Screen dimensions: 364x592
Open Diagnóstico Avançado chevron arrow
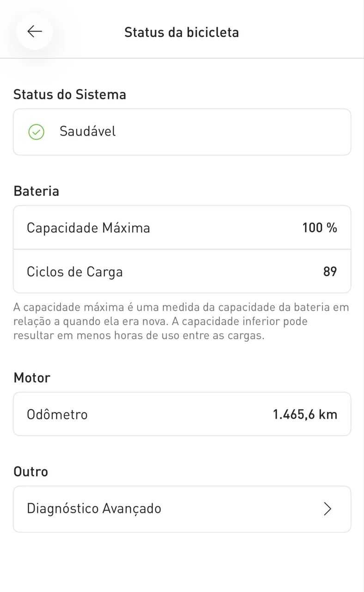pos(328,509)
